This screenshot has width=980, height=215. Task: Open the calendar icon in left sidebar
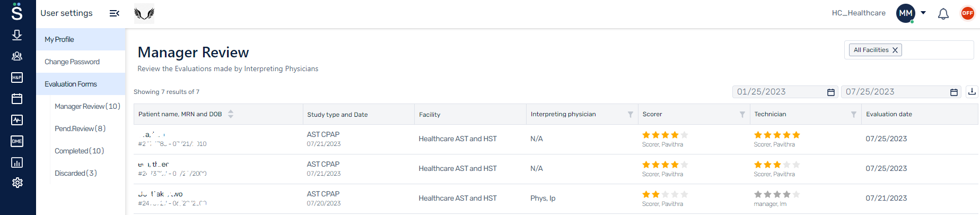(x=17, y=99)
